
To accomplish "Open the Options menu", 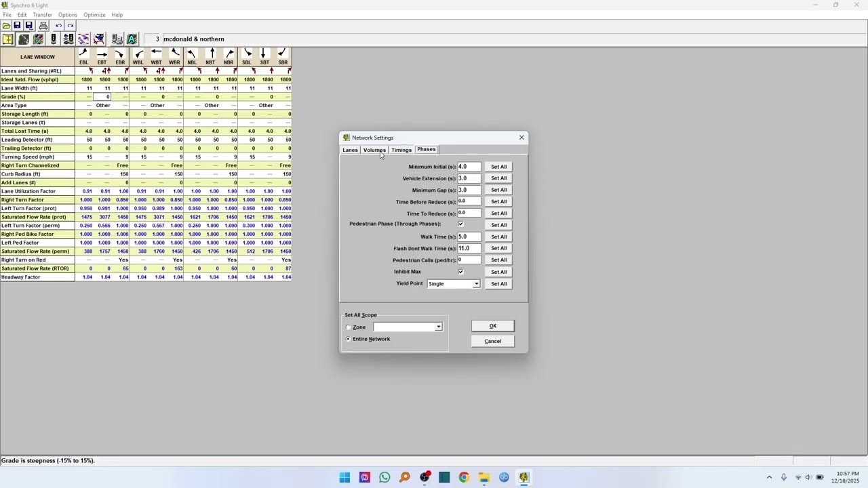I will (68, 15).
